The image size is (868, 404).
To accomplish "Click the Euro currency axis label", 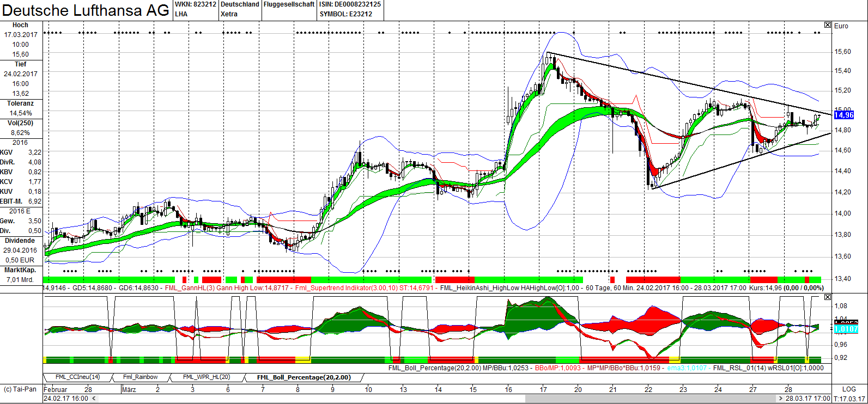I will (841, 26).
